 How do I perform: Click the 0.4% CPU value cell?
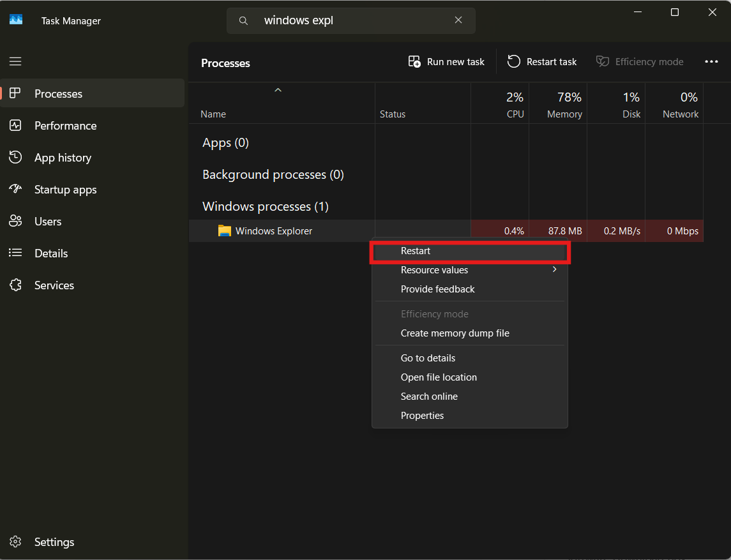click(500, 231)
